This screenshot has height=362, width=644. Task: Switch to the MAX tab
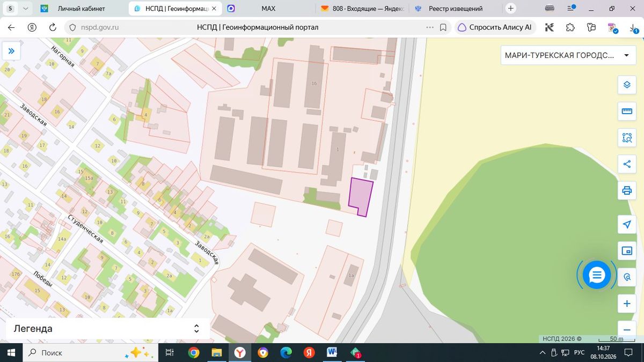point(267,9)
